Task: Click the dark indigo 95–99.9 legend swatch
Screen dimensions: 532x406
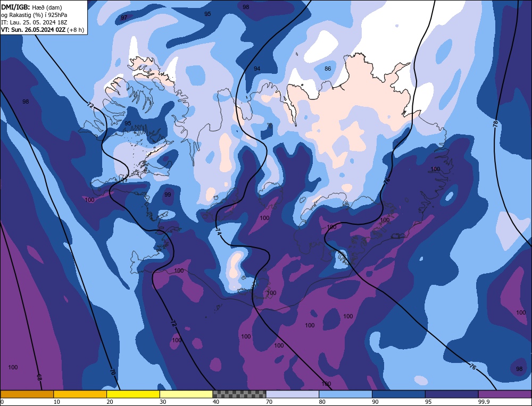Action: (x=452, y=394)
